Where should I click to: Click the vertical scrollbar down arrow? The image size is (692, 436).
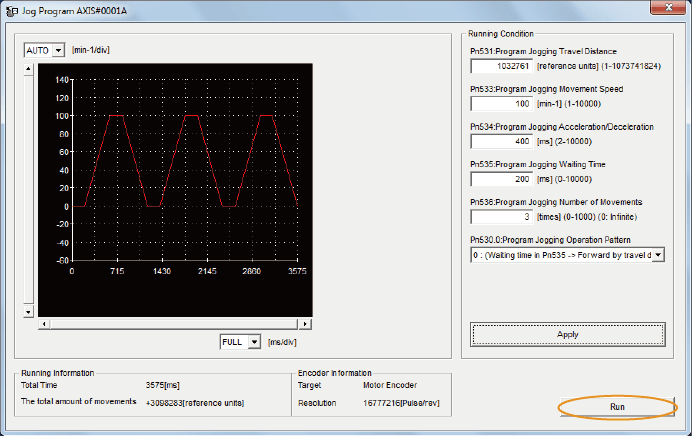pos(28,312)
